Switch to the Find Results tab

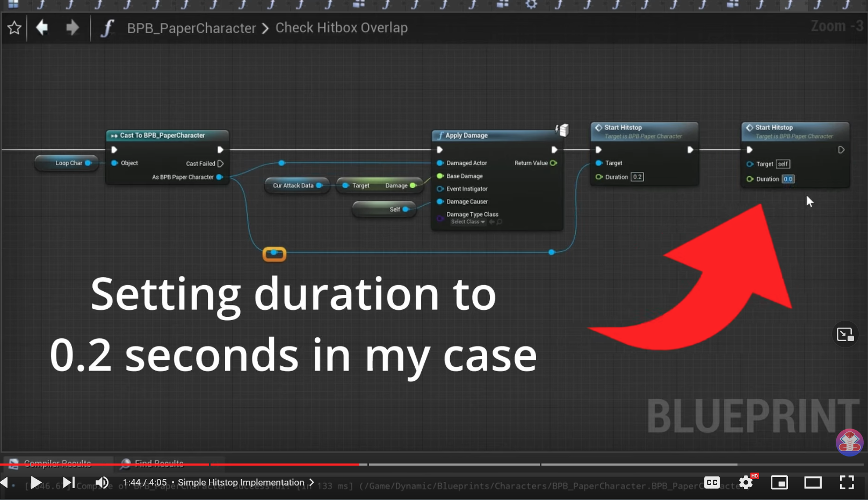pyautogui.click(x=160, y=463)
